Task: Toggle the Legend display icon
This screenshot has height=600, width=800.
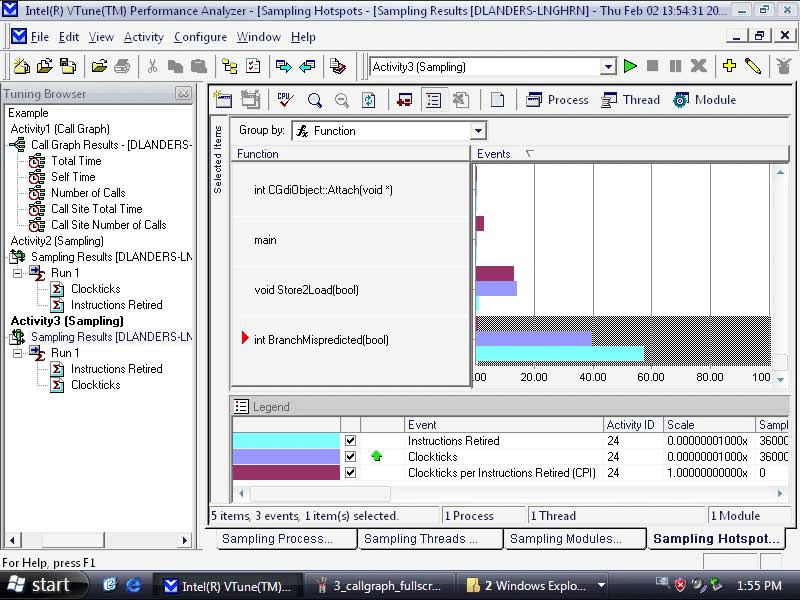Action: pyautogui.click(x=433, y=100)
